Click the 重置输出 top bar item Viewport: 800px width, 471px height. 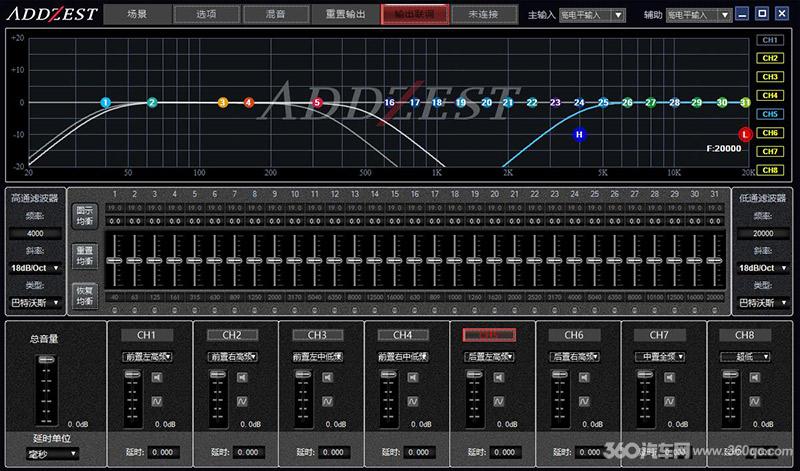coord(345,14)
